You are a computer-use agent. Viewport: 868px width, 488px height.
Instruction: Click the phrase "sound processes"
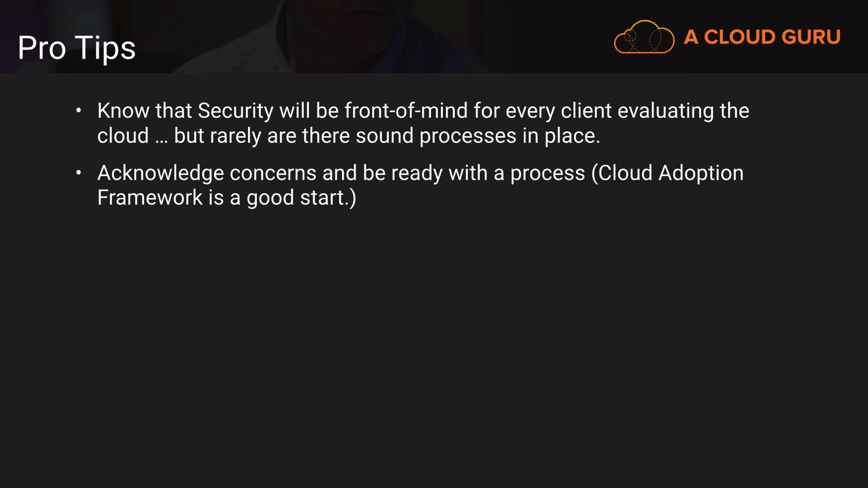pyautogui.click(x=436, y=136)
